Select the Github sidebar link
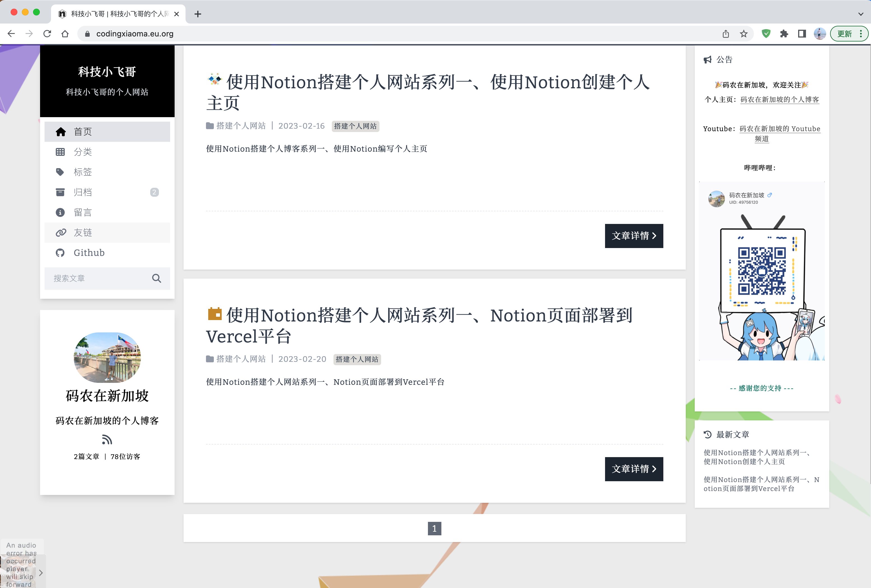The width and height of the screenshot is (871, 588). (89, 253)
